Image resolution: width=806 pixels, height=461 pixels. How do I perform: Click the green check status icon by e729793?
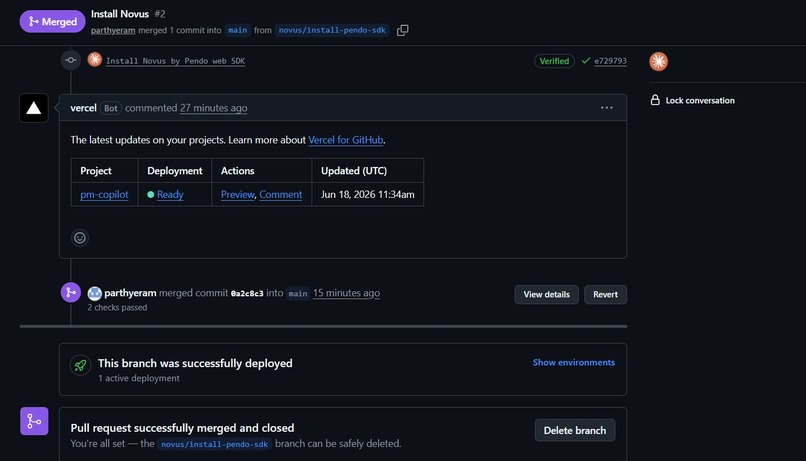585,61
